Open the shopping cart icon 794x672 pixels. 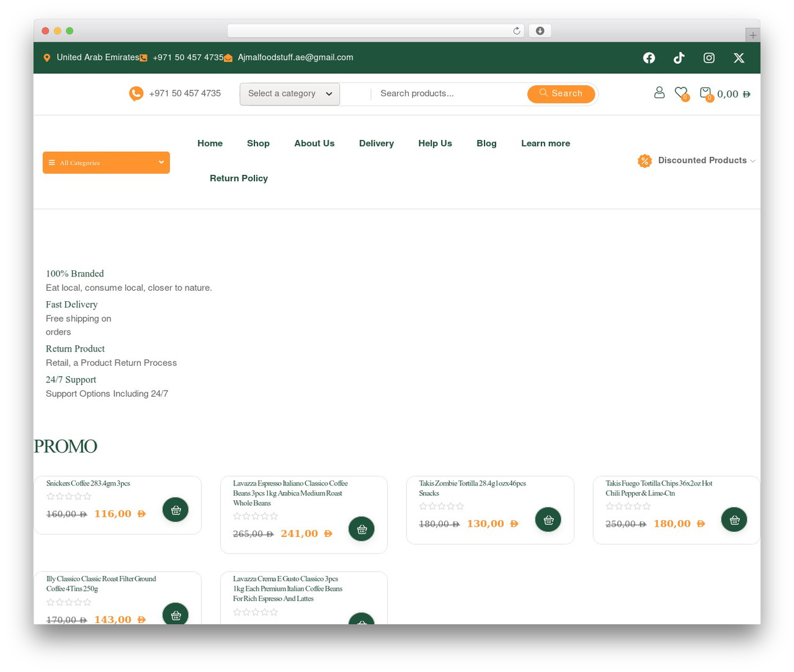(705, 93)
